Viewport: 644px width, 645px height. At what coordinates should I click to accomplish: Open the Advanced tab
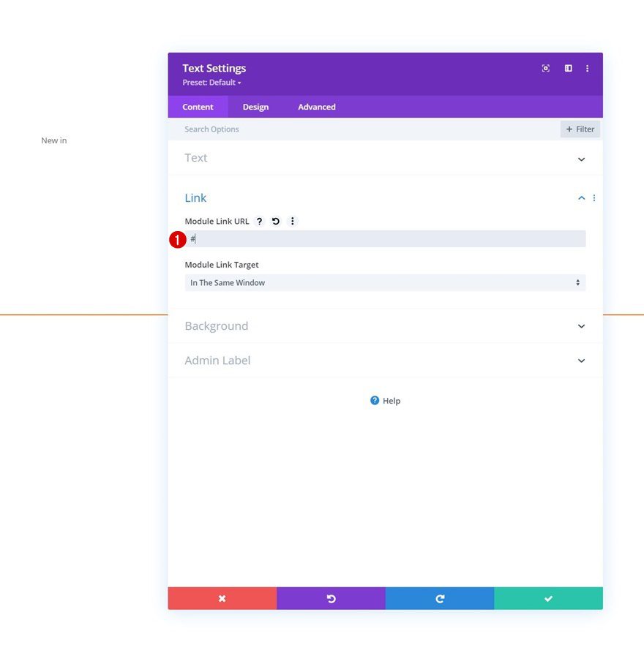click(x=316, y=106)
